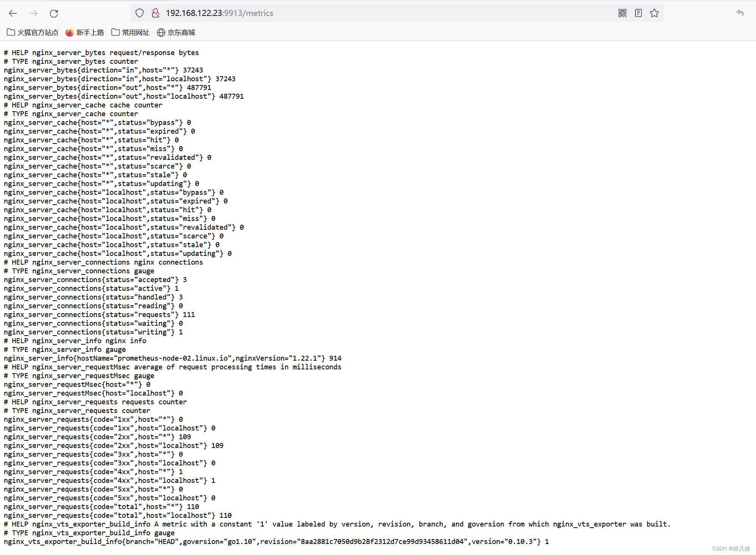The width and height of the screenshot is (756, 555).
Task: Click connections status="handled" 3 line
Action: click(x=93, y=297)
